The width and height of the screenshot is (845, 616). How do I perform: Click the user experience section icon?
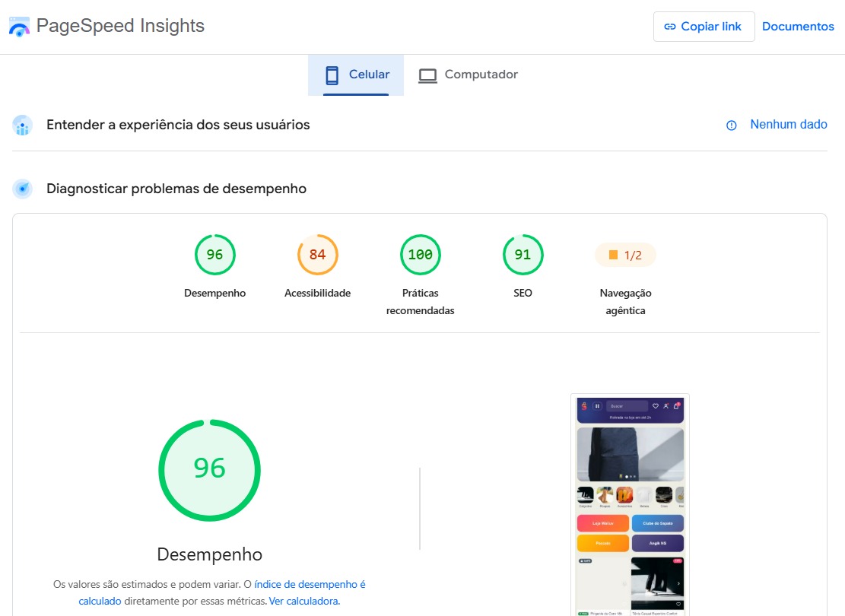click(23, 125)
